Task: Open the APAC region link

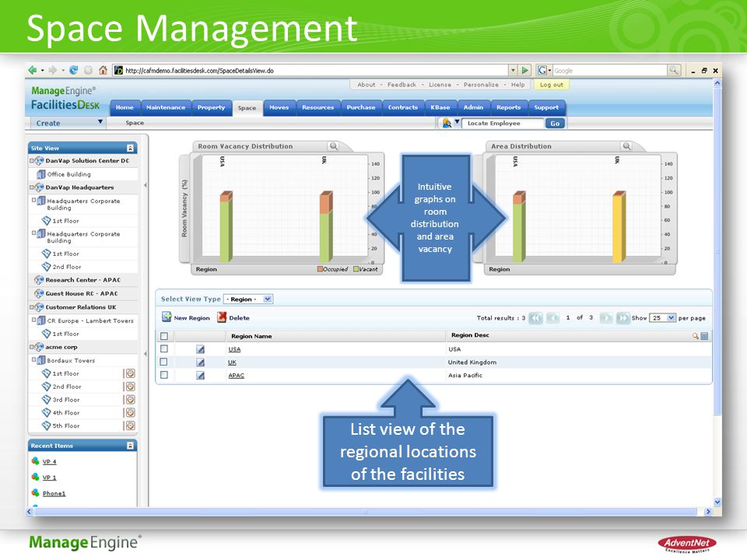Action: click(237, 376)
